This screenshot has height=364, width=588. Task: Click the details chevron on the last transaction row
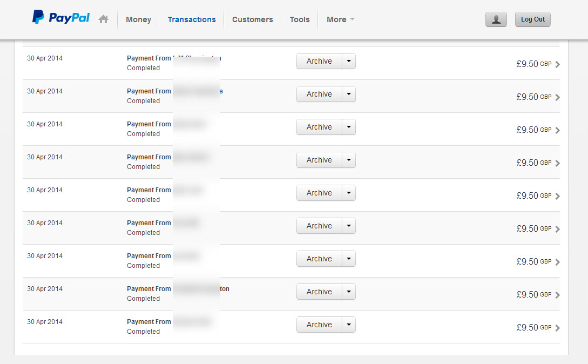pos(558,328)
